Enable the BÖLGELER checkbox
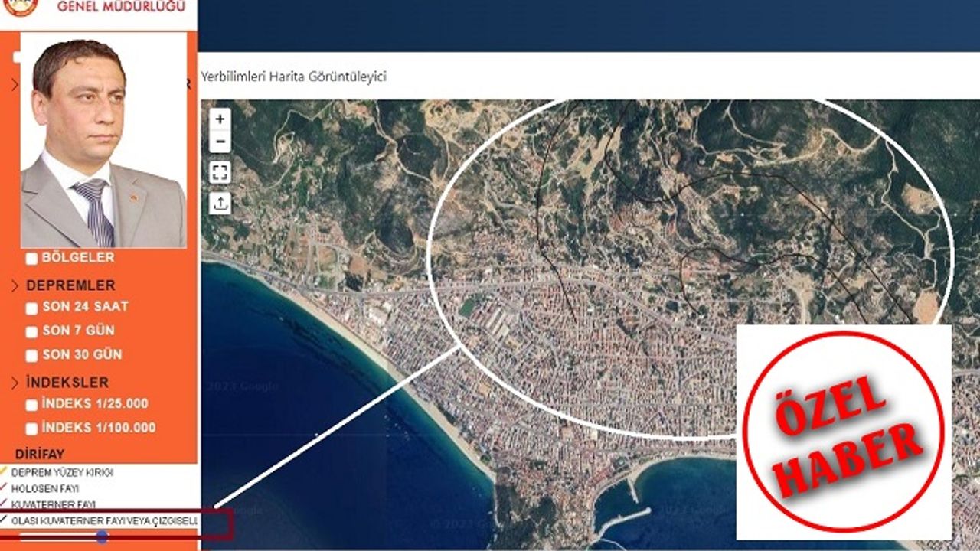Image resolution: width=980 pixels, height=551 pixels. coord(31,259)
